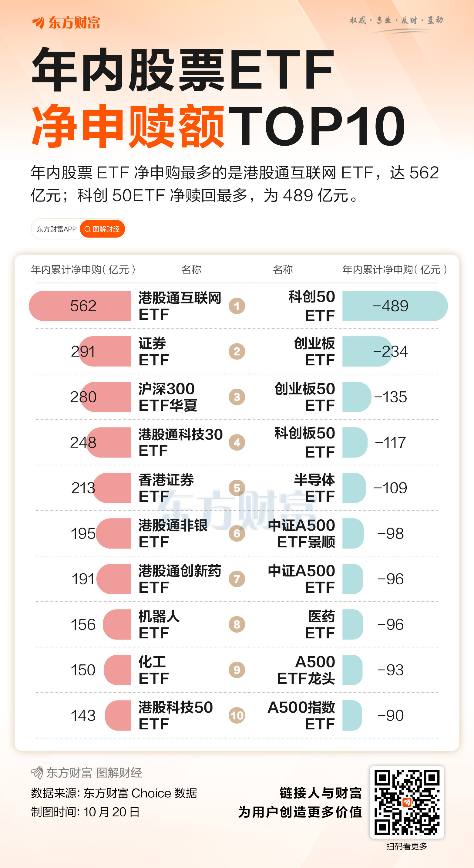Screen dimensions: 474x868
Task: Click the rank 1 badge
Action: [x=237, y=306]
